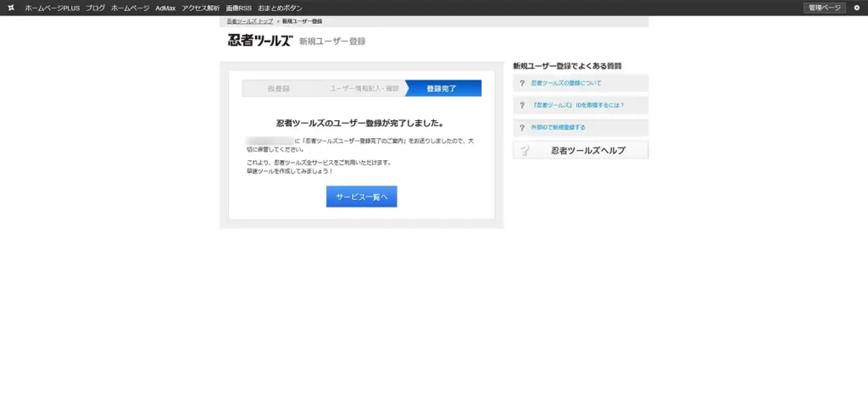Viewport: 868px width, 405px height.
Task: Click the 仮登録 step in progress bar
Action: point(279,88)
